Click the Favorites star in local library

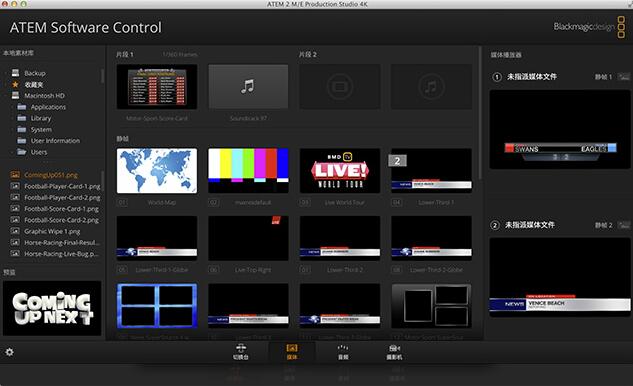click(15, 84)
